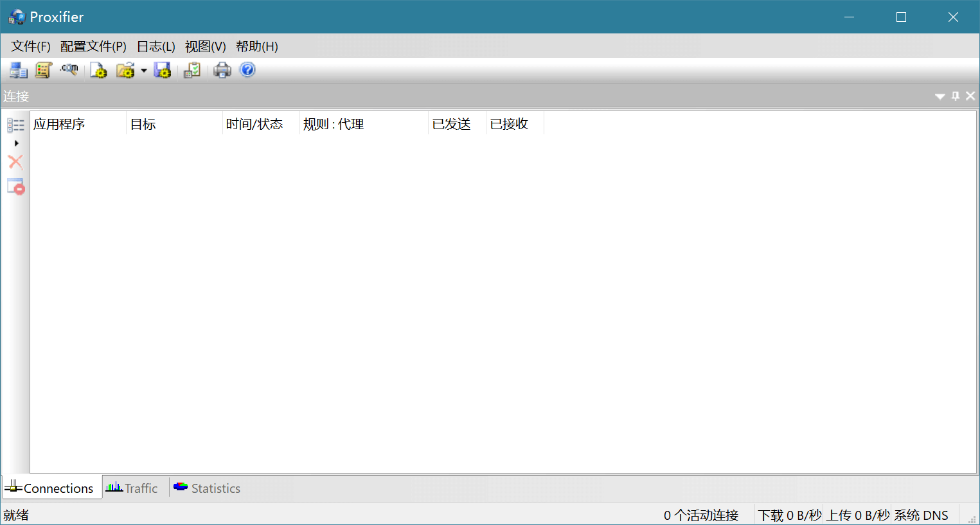Screen dimensions: 980x525
Task: Switch to the Traffic tab
Action: pos(132,488)
